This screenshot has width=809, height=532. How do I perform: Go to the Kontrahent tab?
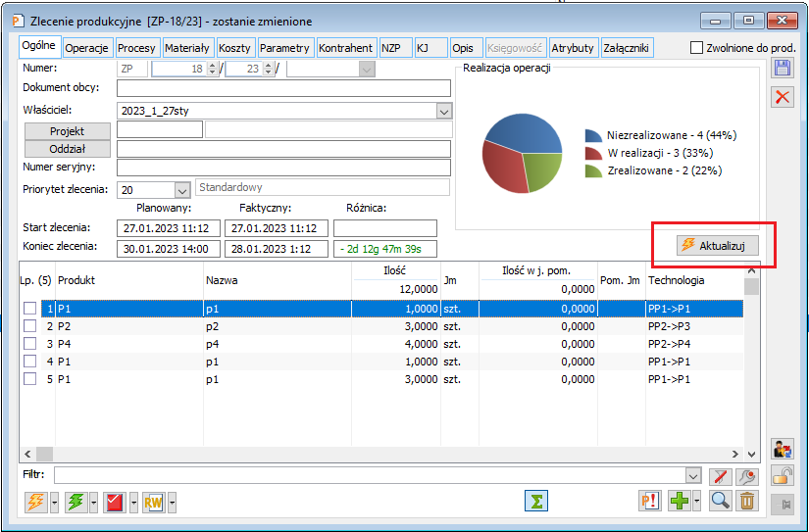click(346, 48)
